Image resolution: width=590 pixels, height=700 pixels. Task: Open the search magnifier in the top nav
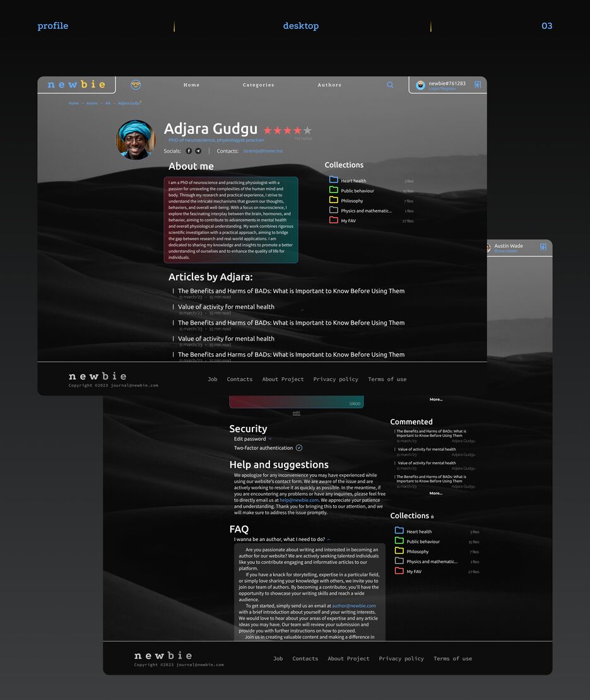[x=390, y=85]
